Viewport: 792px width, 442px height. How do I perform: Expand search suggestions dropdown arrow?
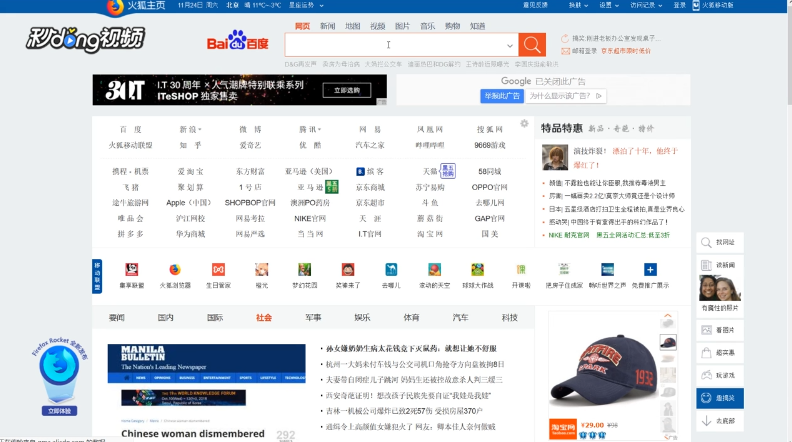pyautogui.click(x=510, y=45)
